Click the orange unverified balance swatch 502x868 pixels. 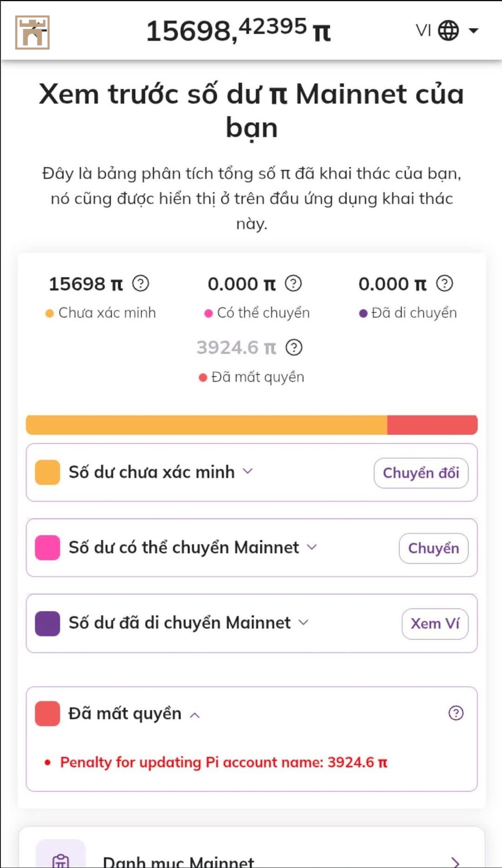coord(47,472)
